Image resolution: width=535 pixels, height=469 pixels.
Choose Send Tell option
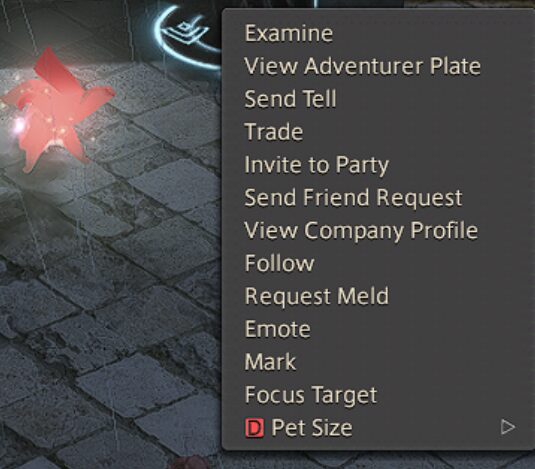[x=290, y=99]
